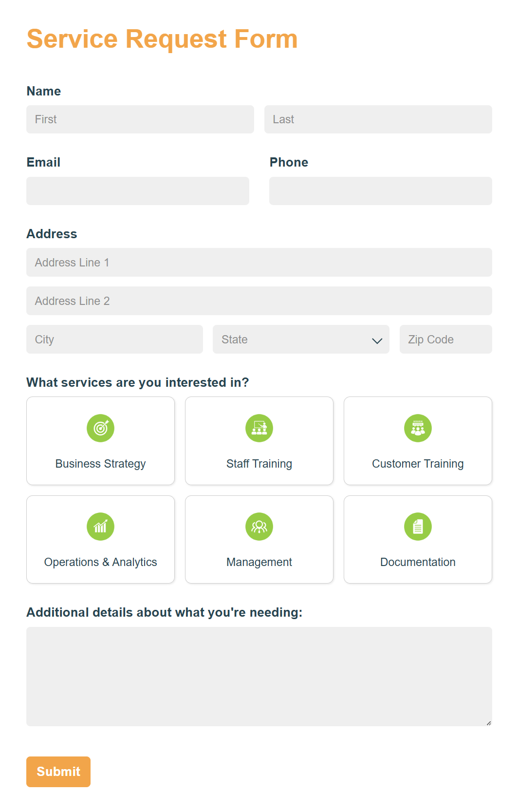Click the Business Strategy target icon
The width and height of the screenshot is (518, 812).
[x=100, y=428]
